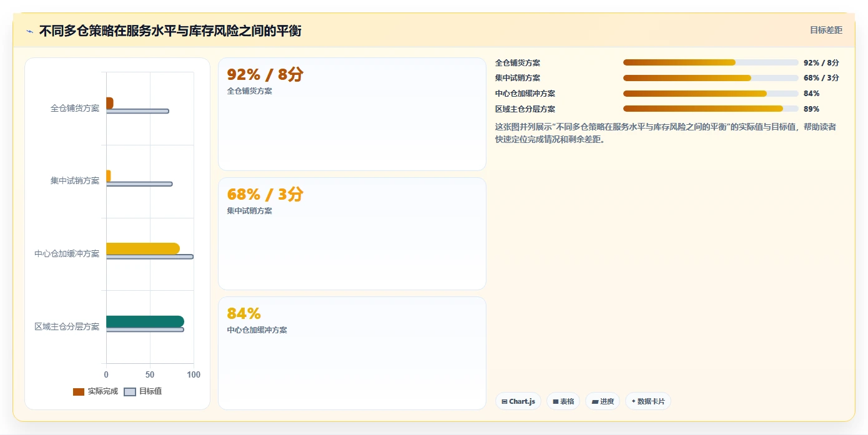
Task: Click the 区域主仓分层方案 chart axis label
Action: 67,326
